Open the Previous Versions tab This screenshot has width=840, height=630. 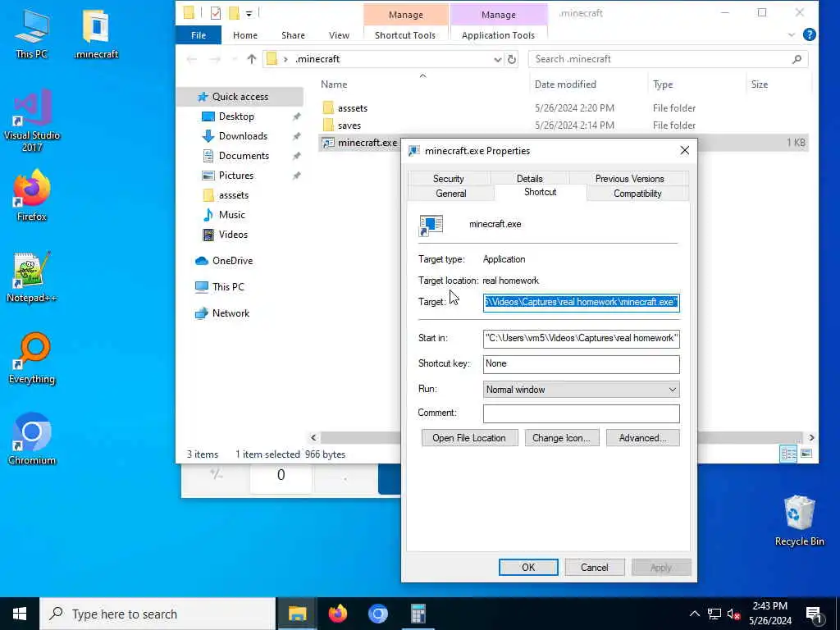pos(629,178)
